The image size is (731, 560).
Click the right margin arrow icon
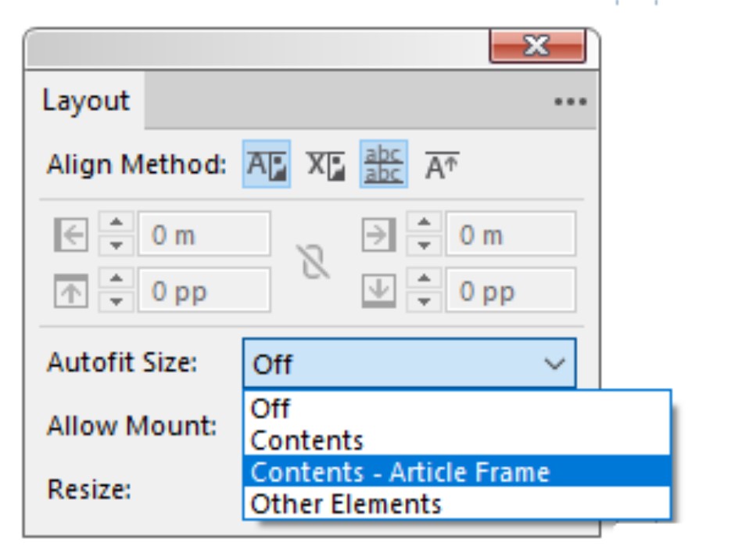[378, 235]
